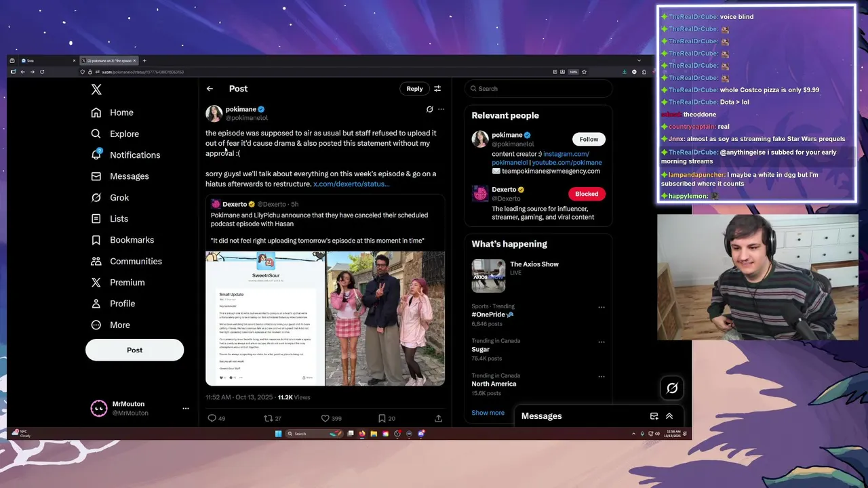The height and width of the screenshot is (488, 868).
Task: Reload the page in browser
Action: (42, 72)
